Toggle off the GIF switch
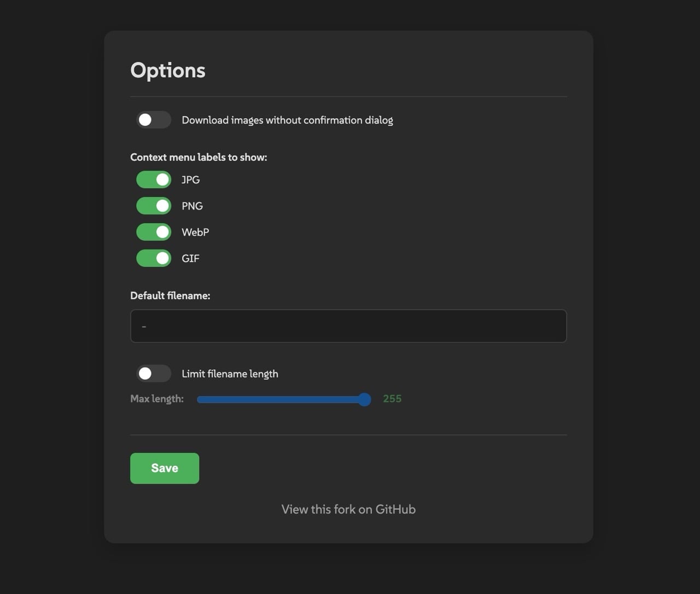Viewport: 700px width, 594px height. pyautogui.click(x=154, y=258)
